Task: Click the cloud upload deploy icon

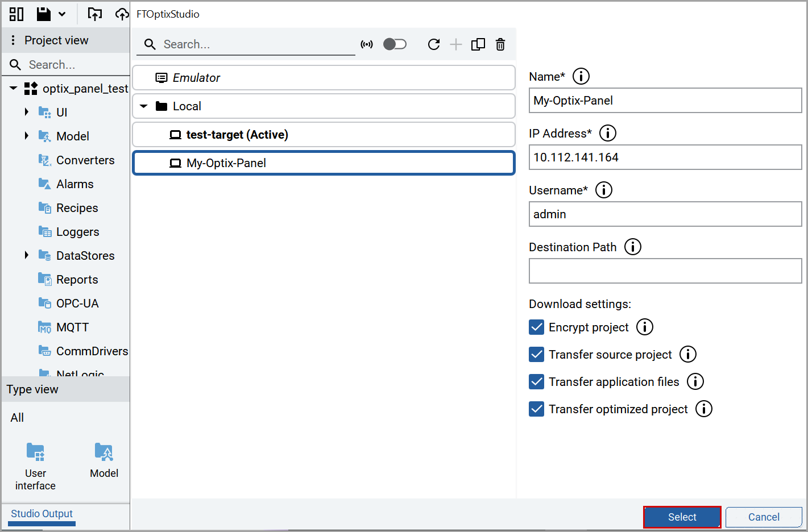Action: (x=122, y=14)
